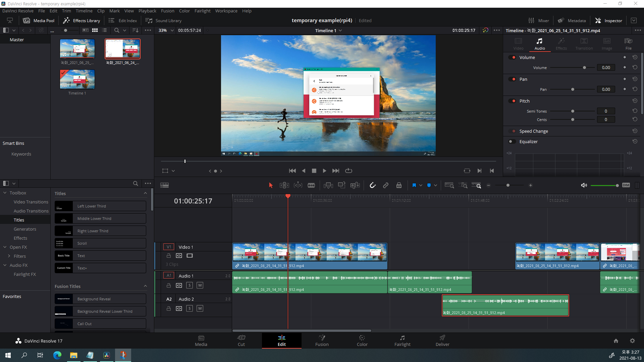This screenshot has width=644, height=362.
Task: Open the Fusion page
Action: pos(322,341)
